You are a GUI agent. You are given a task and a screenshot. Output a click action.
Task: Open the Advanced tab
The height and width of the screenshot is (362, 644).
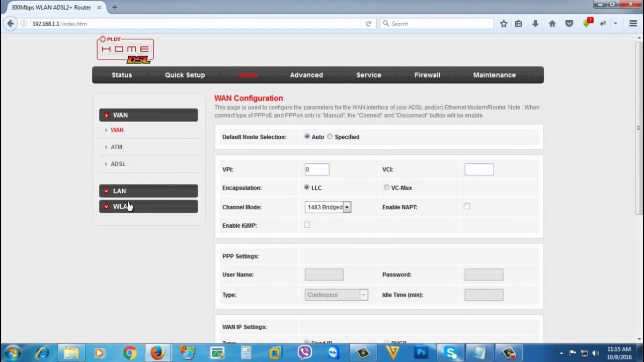click(x=306, y=75)
